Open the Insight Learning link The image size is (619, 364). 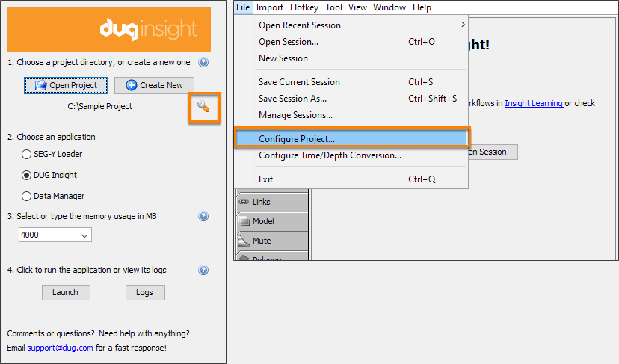534,103
